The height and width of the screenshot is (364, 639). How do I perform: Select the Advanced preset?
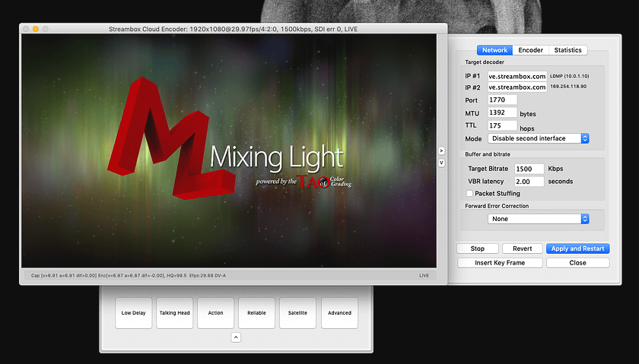point(339,312)
